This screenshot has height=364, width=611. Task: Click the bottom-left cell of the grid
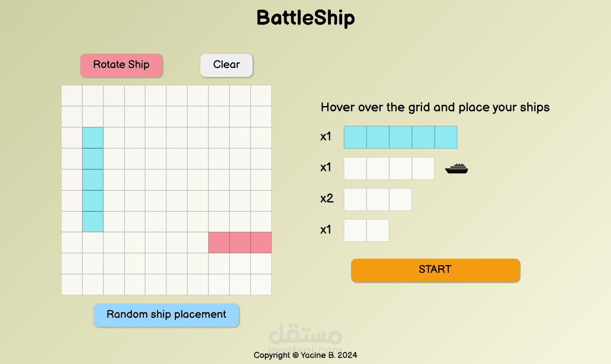click(72, 285)
